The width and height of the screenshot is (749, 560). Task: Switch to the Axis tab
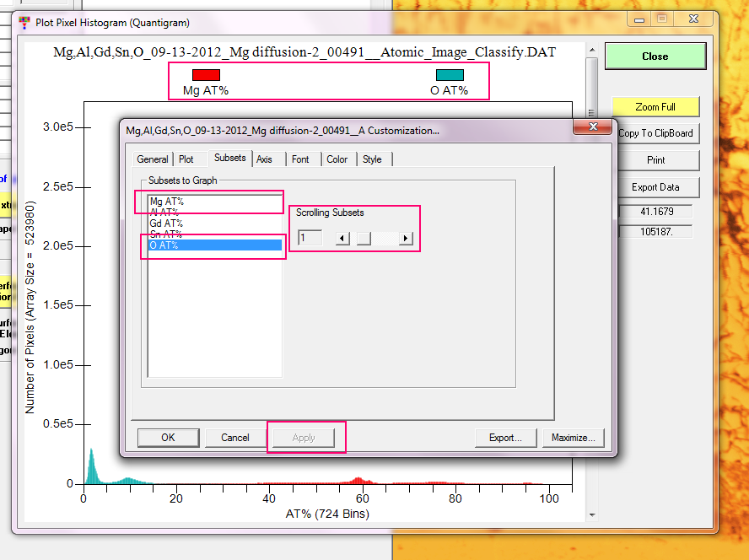[x=264, y=159]
